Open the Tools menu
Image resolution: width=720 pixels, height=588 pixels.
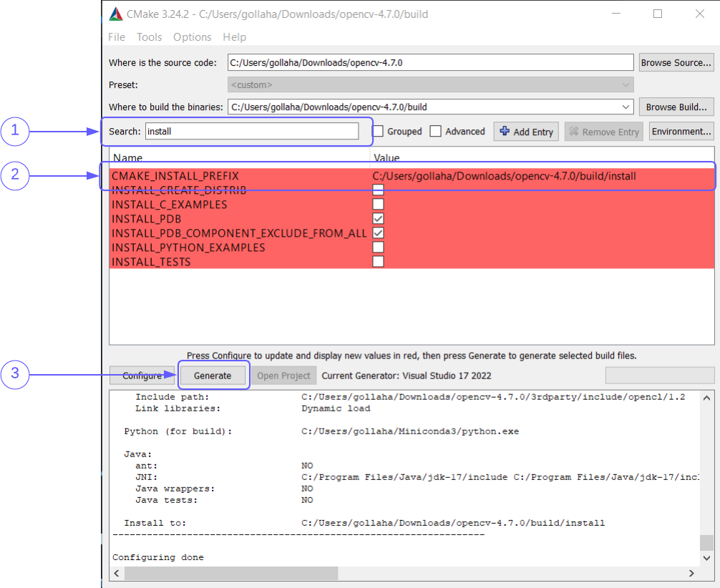(149, 36)
